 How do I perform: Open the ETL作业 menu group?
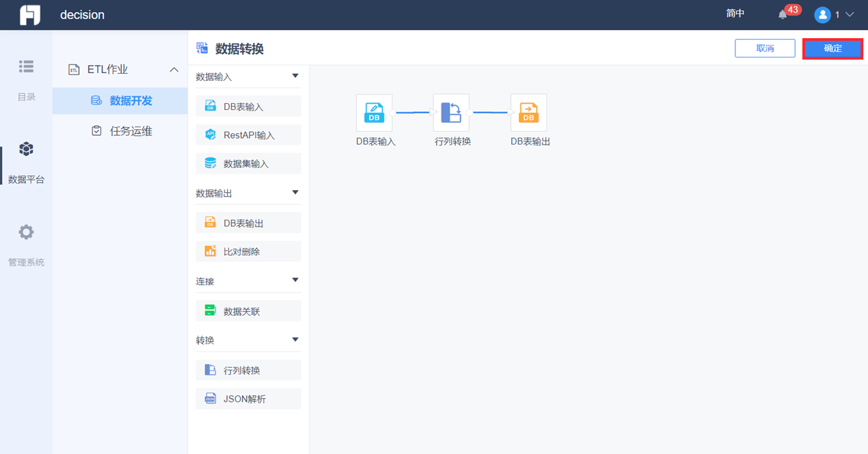120,70
